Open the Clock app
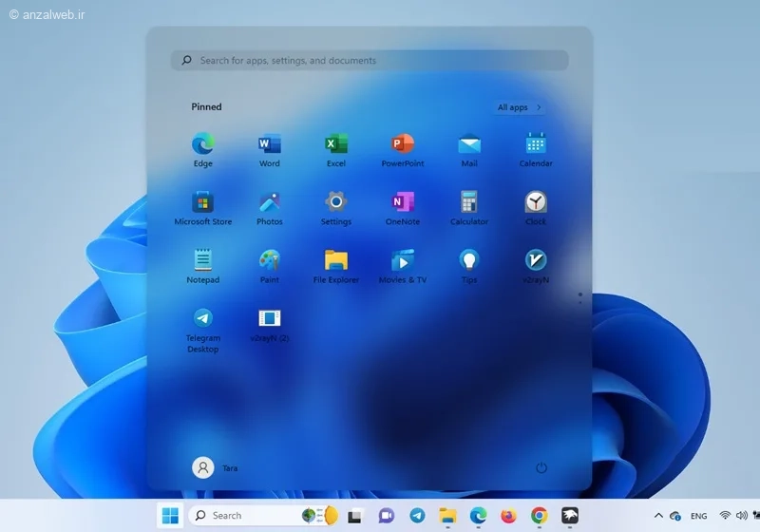760x532 pixels. coord(536,208)
